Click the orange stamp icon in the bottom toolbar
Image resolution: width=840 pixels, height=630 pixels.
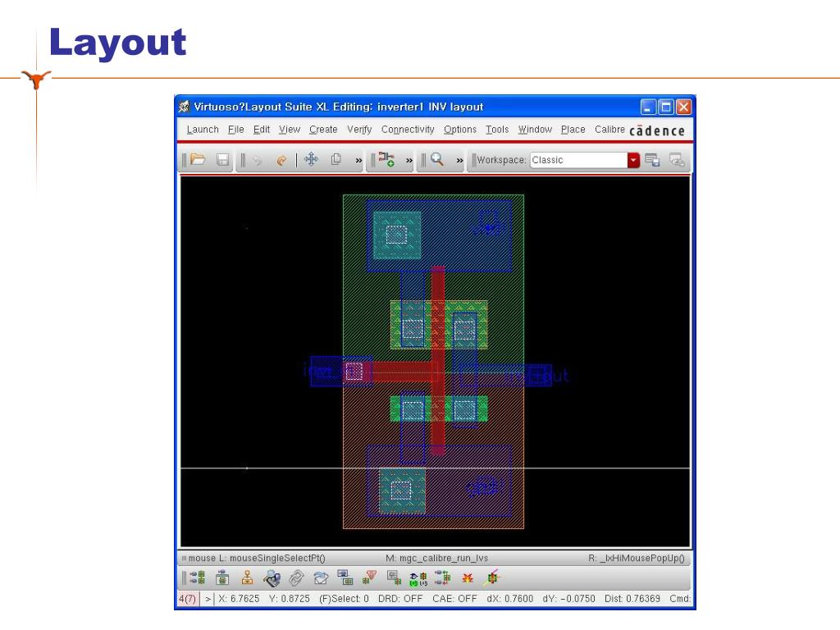(247, 577)
